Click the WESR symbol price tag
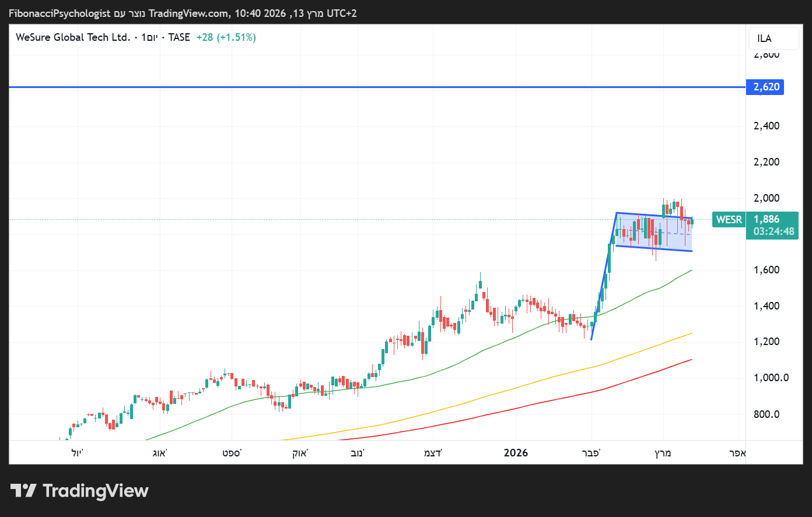 [x=729, y=220]
